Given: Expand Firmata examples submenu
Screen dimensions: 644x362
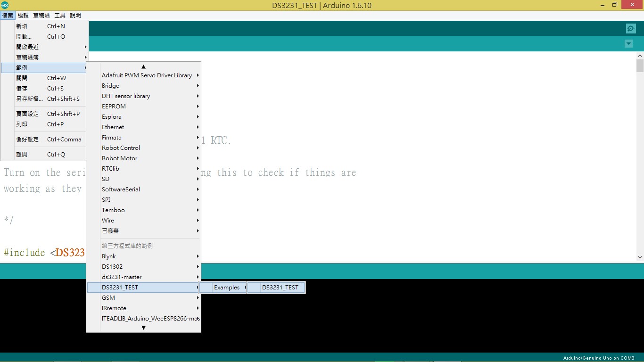Looking at the screenshot, I should [144, 138].
